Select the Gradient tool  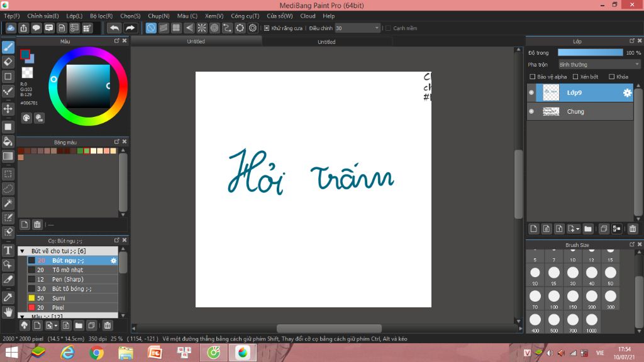8,156
